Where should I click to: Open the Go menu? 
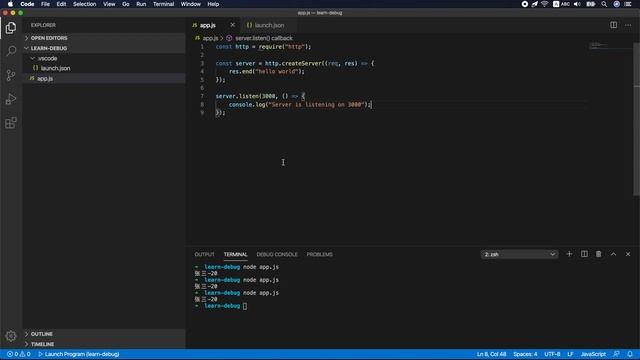click(126, 4)
